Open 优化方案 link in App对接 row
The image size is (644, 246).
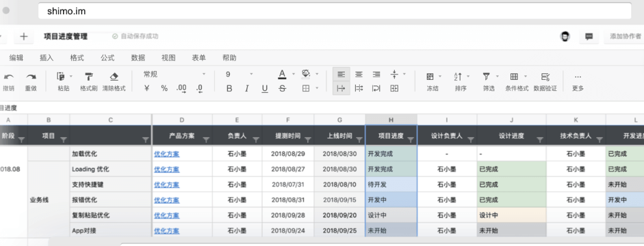pos(167,231)
